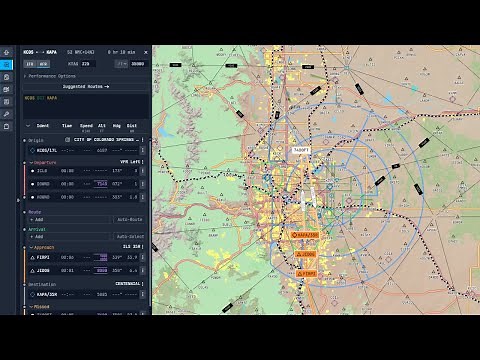The image size is (480, 360).
Task: Click the route string text box
Action: tap(86, 106)
